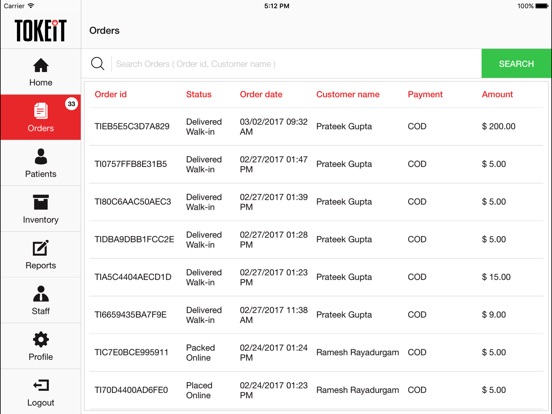Screen dimensions: 552x414
Task: Select the Orders document icon
Action: (x=41, y=111)
